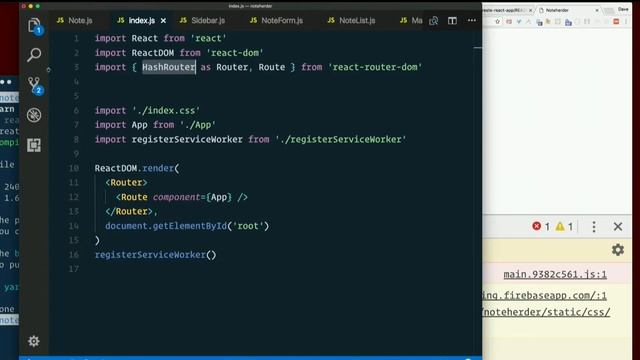Split the editor with the split icon
Image resolution: width=640 pixels, height=360 pixels.
point(452,20)
